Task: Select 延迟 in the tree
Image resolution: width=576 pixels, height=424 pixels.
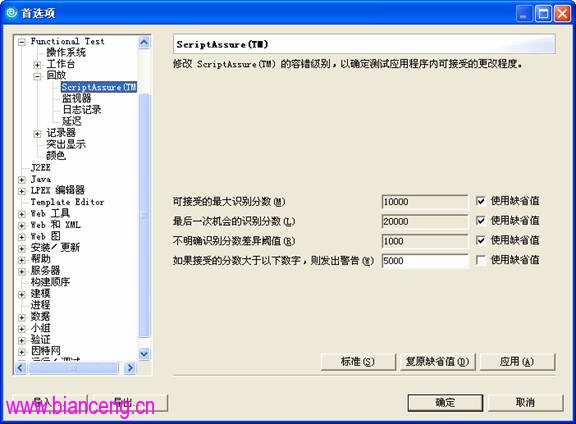Action: click(72, 121)
